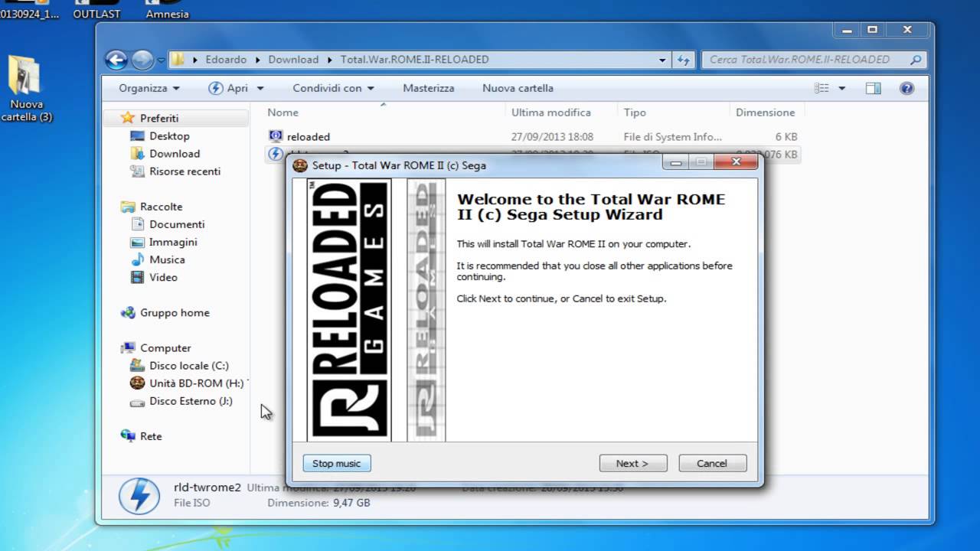Minimize the Setup wizard window
The image size is (980, 551).
pyautogui.click(x=675, y=162)
